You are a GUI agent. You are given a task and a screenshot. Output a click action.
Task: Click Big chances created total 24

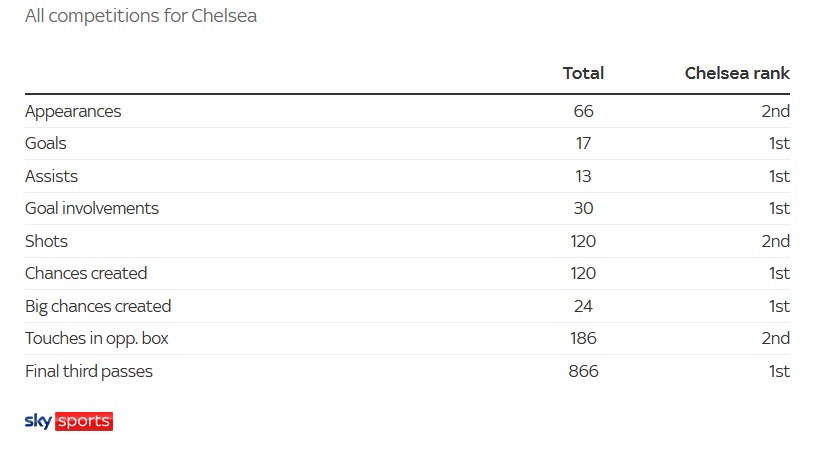583,306
